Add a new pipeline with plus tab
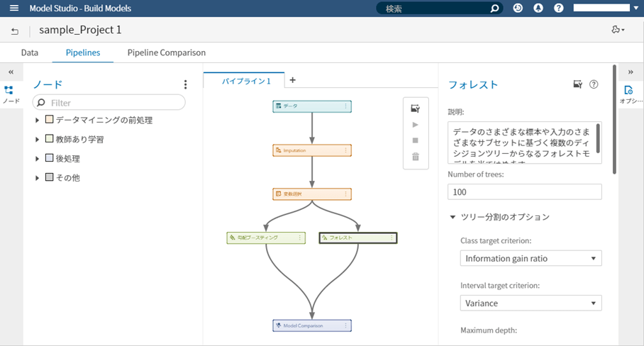The height and width of the screenshot is (346, 644). 292,80
